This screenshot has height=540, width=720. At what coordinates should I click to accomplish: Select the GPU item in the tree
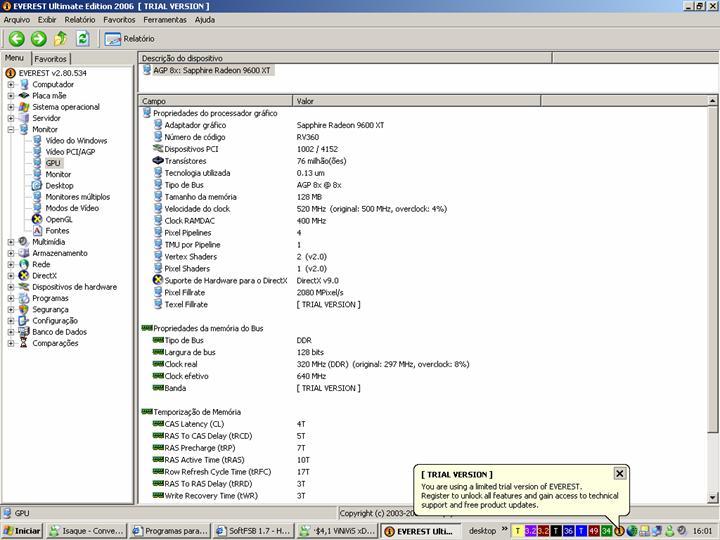pos(53,163)
